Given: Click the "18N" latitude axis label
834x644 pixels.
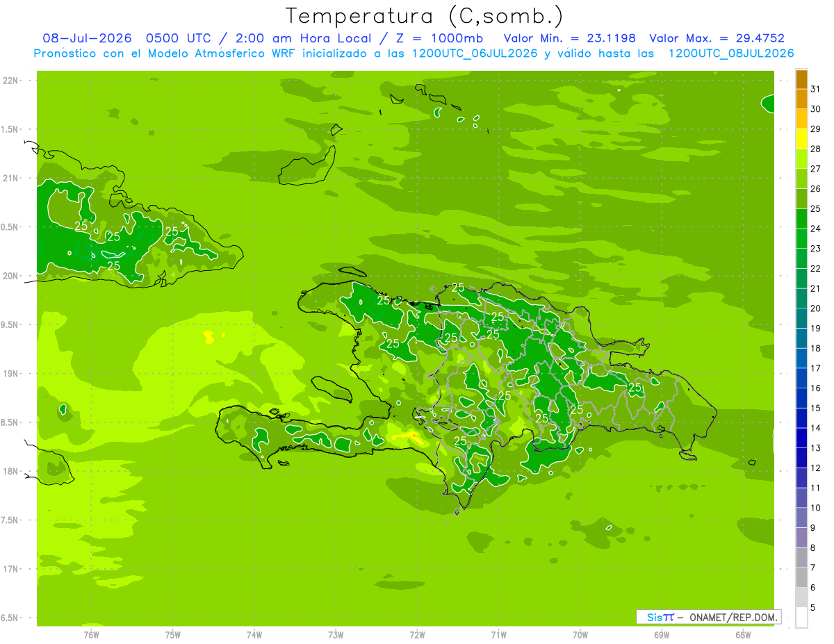Looking at the screenshot, I should click(x=10, y=472).
